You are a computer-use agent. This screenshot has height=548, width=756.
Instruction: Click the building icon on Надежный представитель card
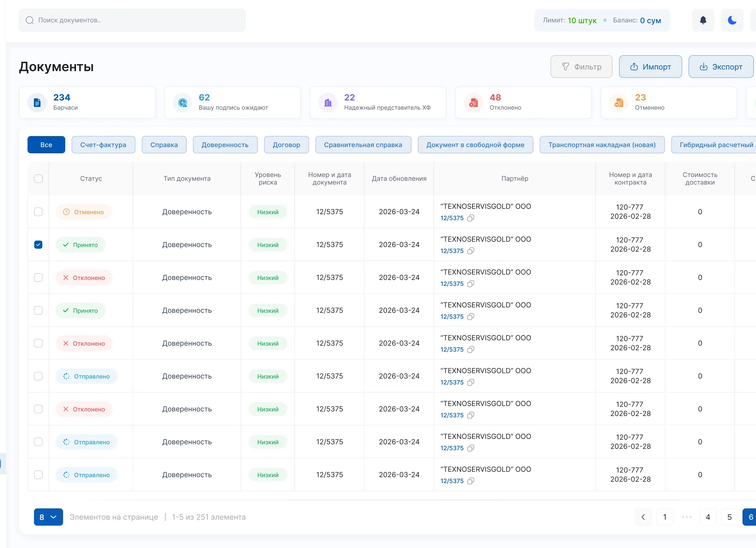pos(328,103)
